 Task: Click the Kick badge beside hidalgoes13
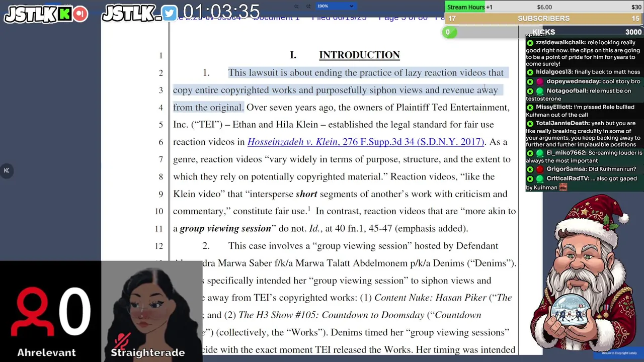530,72
